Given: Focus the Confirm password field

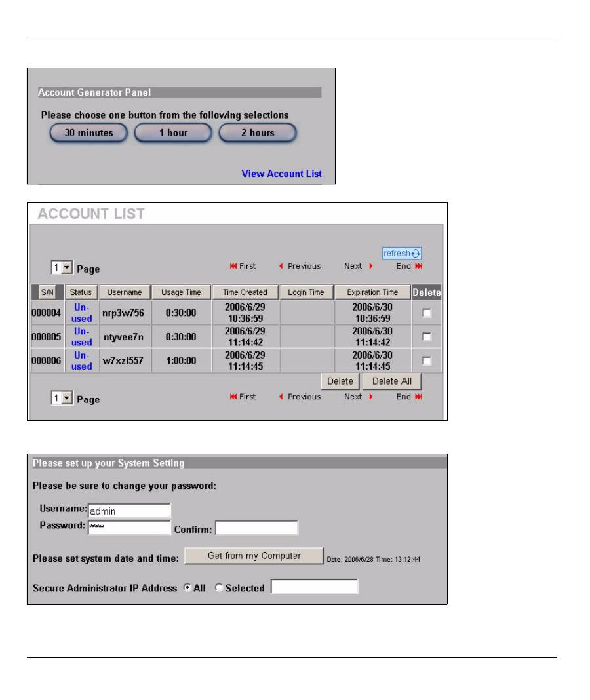Looking at the screenshot, I should click(256, 528).
